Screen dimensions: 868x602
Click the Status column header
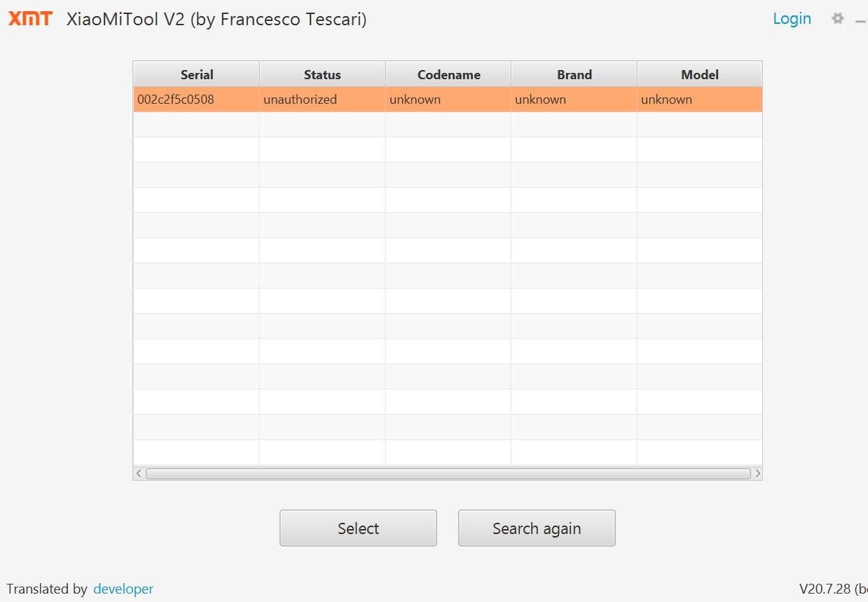pyautogui.click(x=322, y=74)
